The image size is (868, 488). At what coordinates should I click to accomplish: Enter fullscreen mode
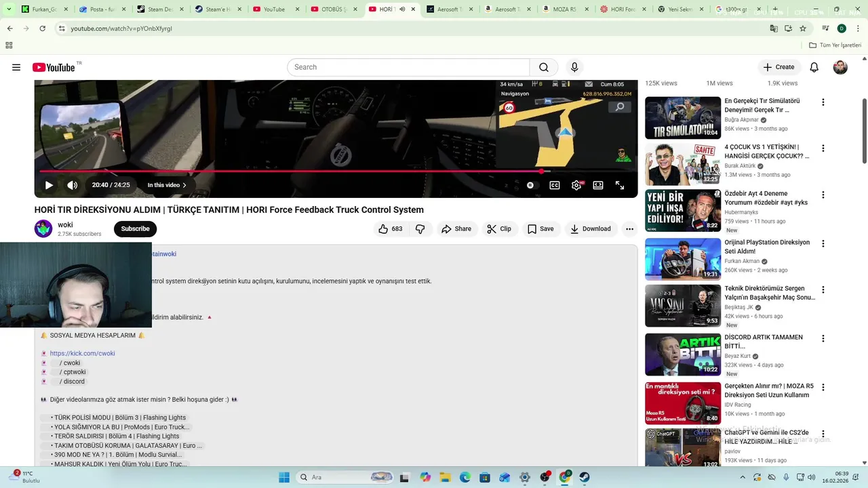pos(620,185)
